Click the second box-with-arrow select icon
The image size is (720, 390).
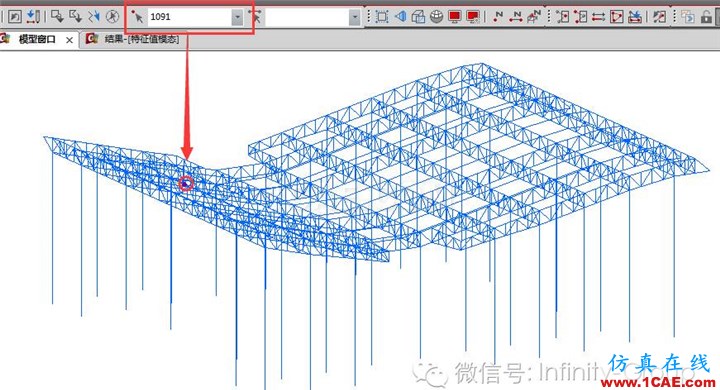(x=75, y=17)
